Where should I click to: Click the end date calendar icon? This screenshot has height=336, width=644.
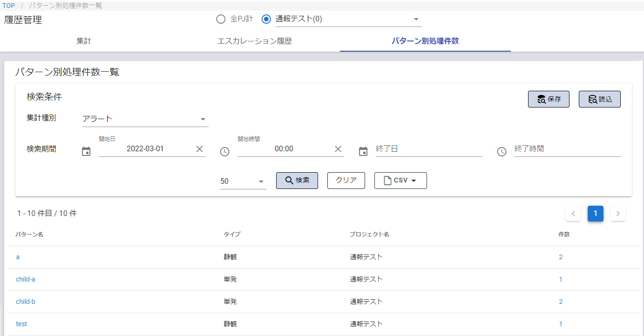coord(363,151)
